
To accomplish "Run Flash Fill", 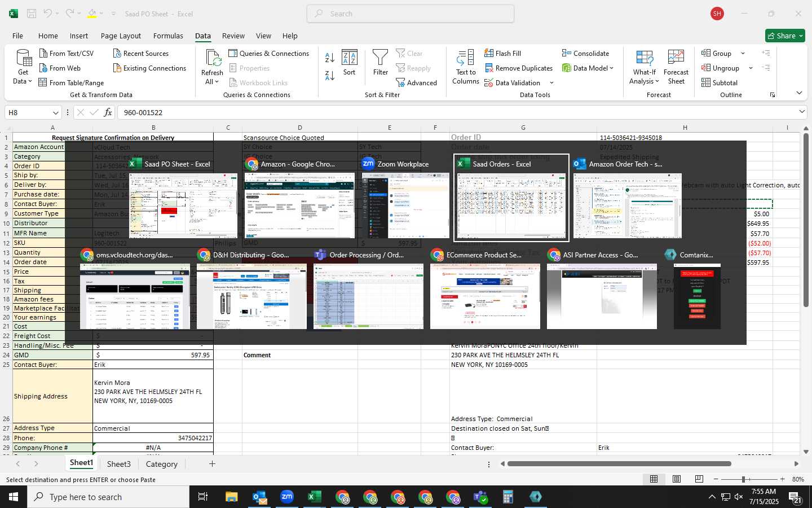I will tap(502, 53).
